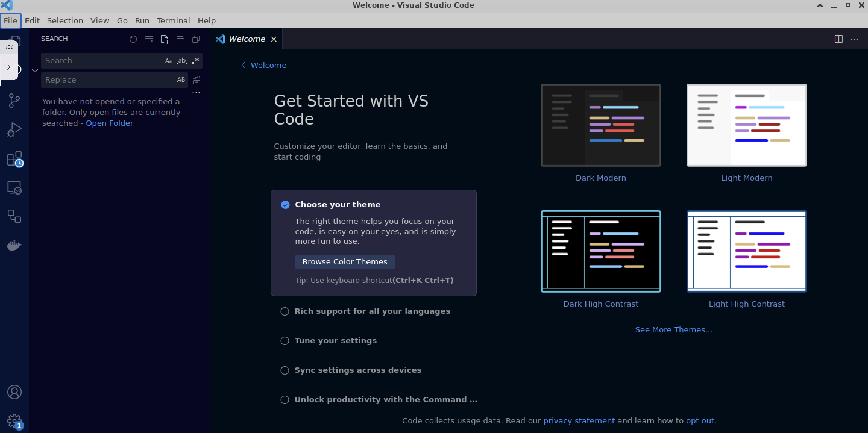Open the Terminal menu

173,21
